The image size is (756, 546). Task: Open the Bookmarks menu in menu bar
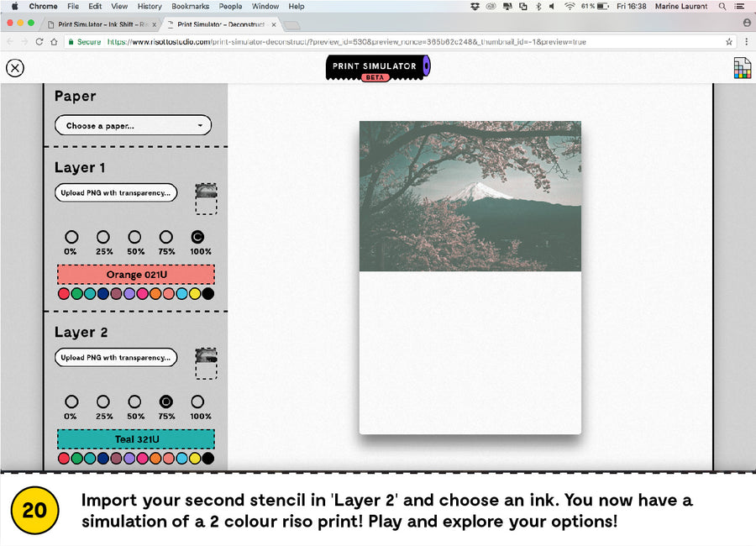pos(190,6)
